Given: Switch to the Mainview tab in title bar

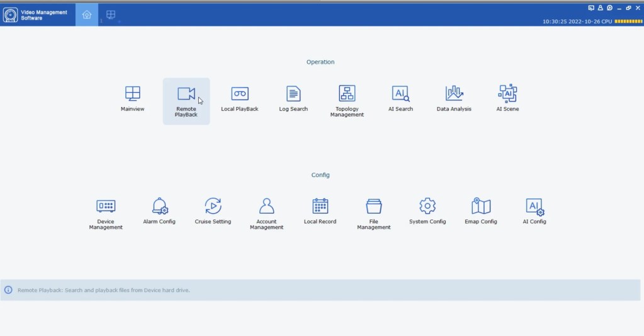Looking at the screenshot, I should (x=111, y=15).
